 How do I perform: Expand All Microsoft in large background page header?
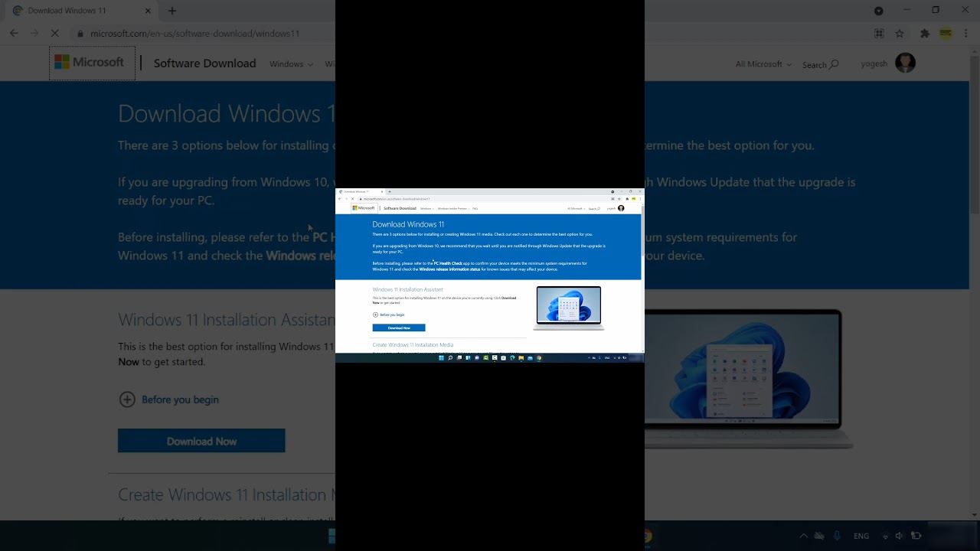point(763,64)
